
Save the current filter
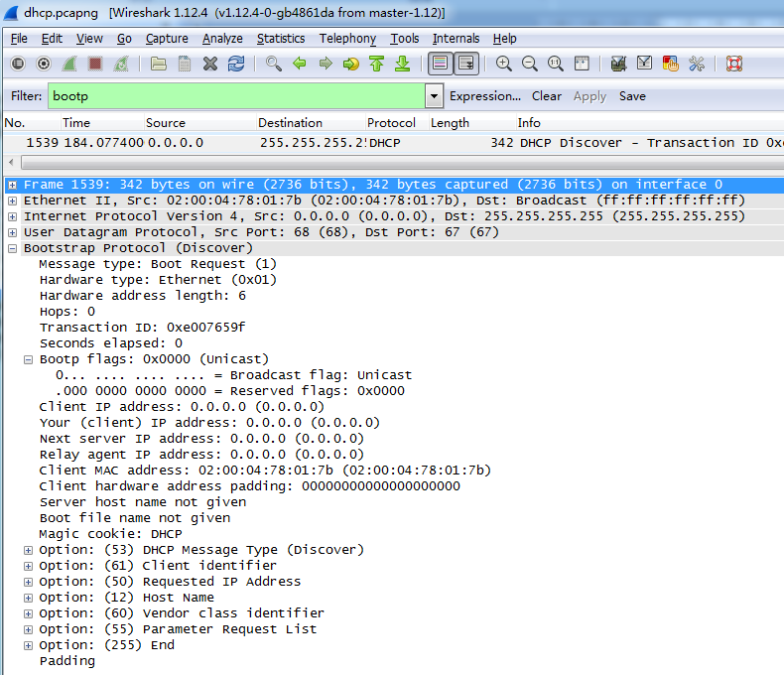632,96
